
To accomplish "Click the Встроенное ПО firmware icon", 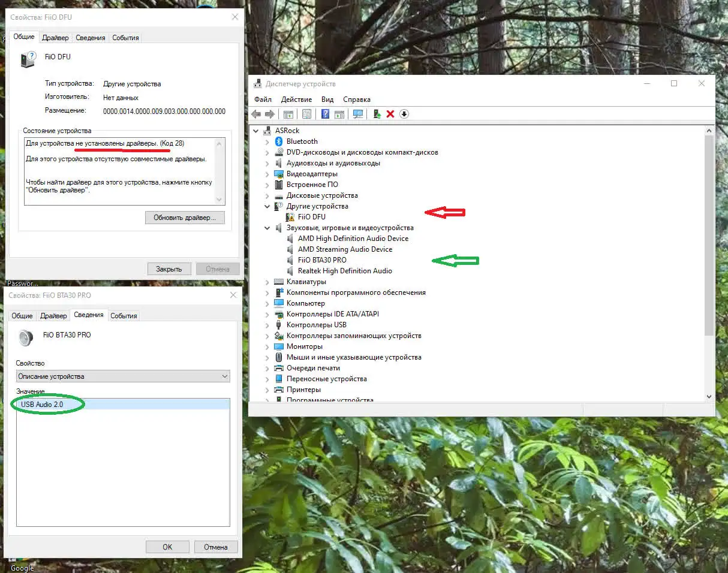I will tap(279, 185).
